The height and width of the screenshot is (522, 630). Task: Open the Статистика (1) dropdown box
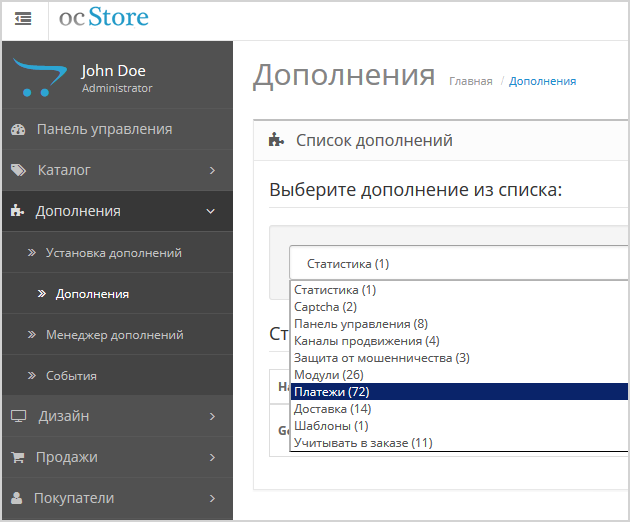pos(458,264)
